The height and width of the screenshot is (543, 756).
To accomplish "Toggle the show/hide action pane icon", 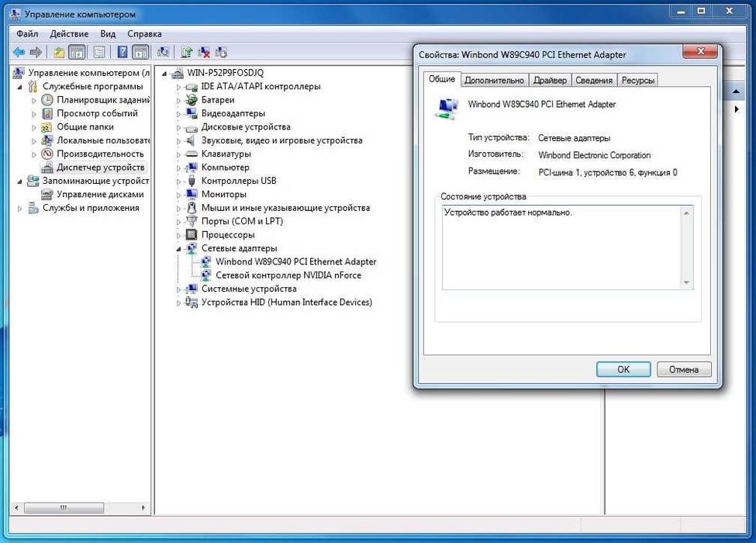I will point(140,52).
